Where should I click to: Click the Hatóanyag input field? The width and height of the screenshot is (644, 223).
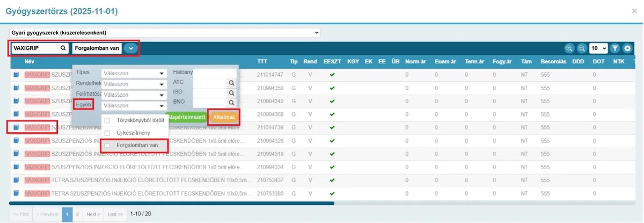215,73
